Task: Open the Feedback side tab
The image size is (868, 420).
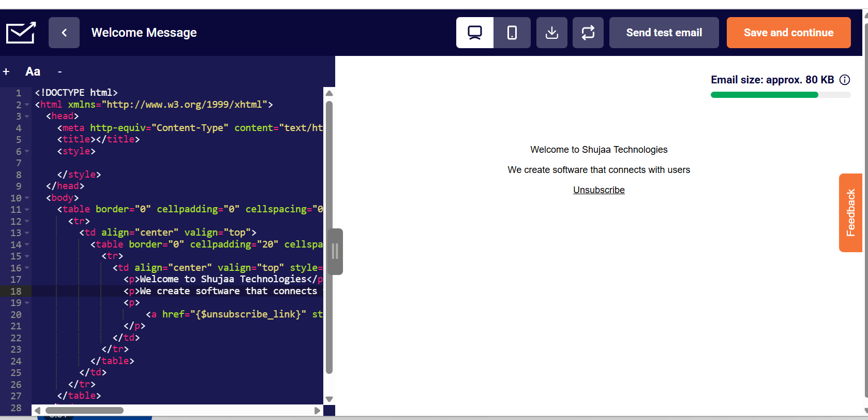Action: tap(850, 213)
